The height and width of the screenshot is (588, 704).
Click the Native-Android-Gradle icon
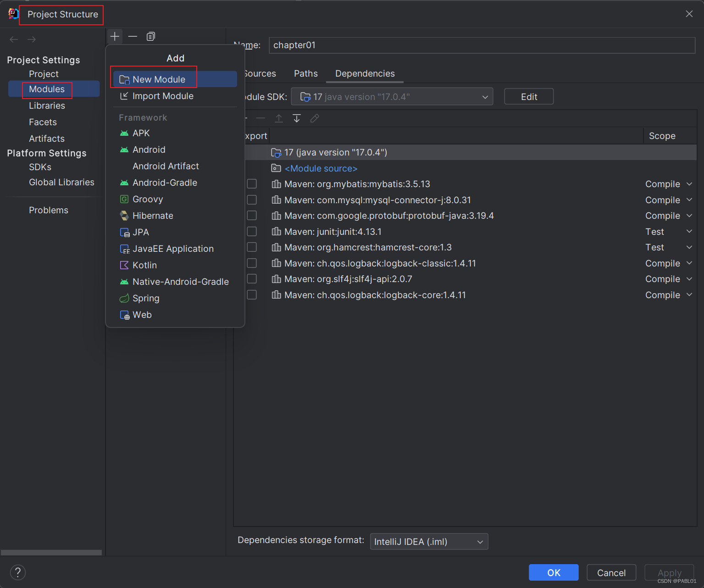coord(124,282)
